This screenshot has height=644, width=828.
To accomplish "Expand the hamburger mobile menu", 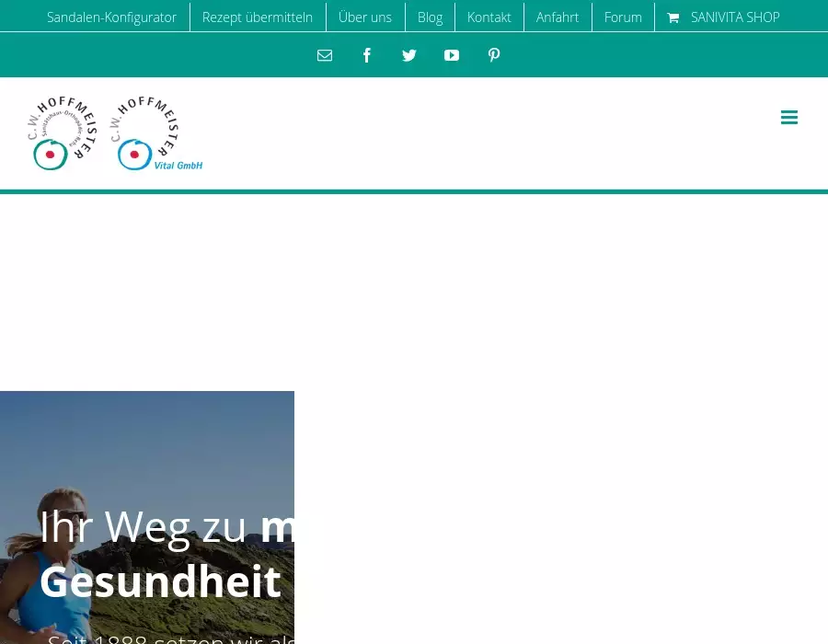I will (788, 118).
